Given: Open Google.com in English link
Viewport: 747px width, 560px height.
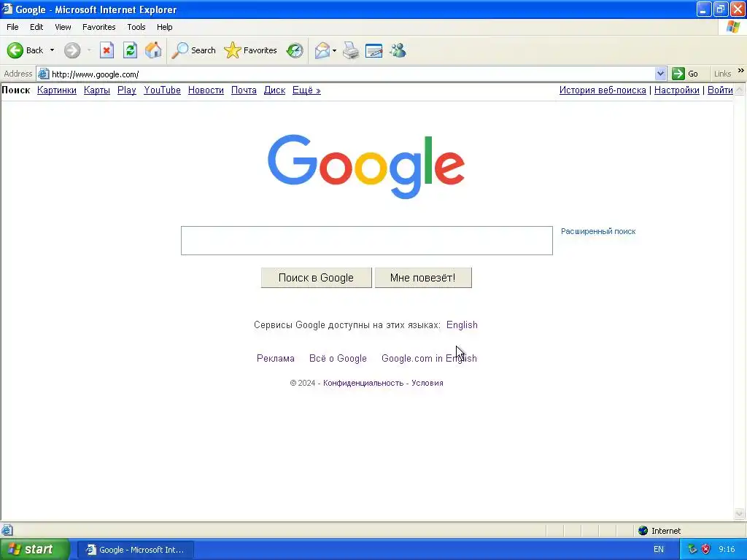Looking at the screenshot, I should coord(429,358).
